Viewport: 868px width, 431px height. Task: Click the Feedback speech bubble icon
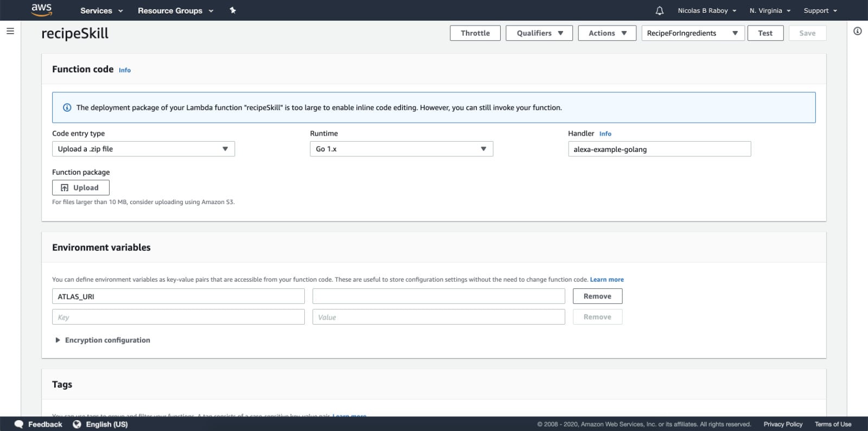(19, 424)
